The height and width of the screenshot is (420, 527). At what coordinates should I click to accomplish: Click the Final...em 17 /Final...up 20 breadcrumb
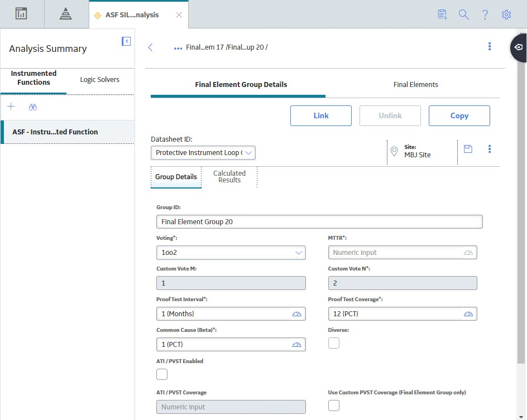(227, 47)
